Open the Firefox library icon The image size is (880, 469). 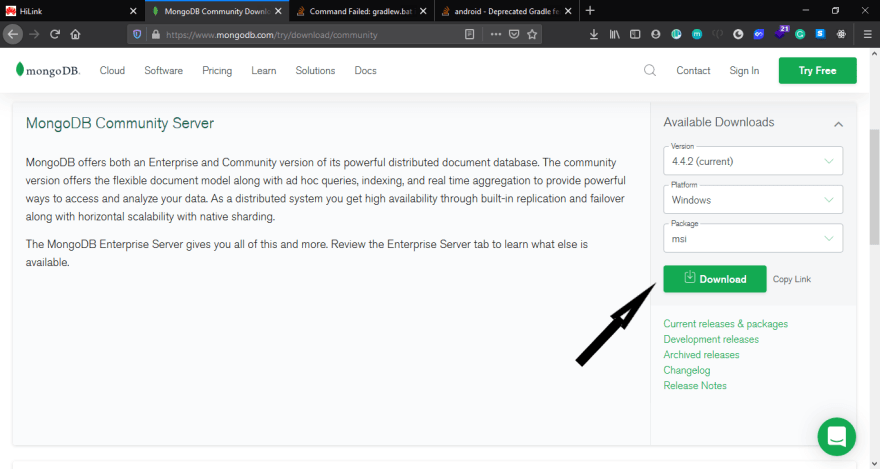(x=615, y=34)
